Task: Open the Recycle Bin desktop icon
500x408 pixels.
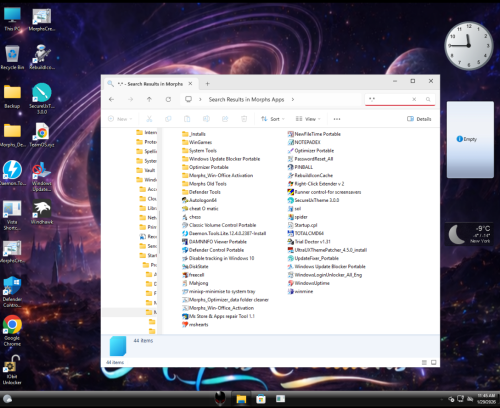Action: (x=12, y=57)
